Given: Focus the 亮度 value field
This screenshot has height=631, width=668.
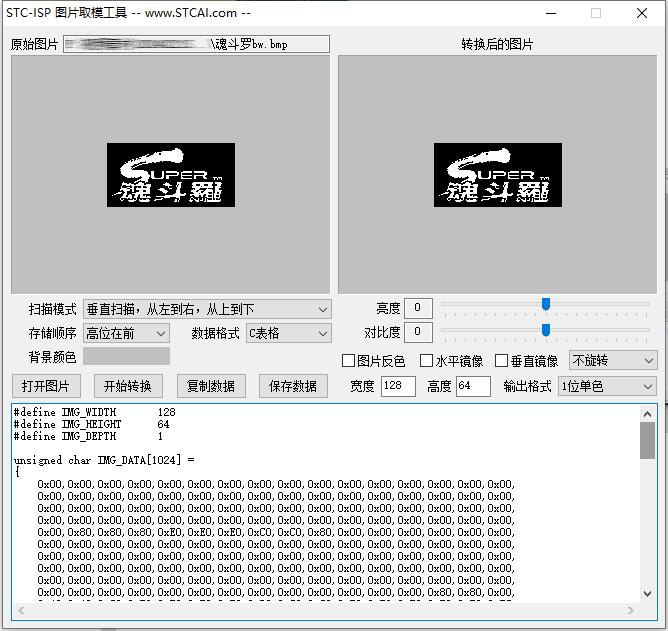Looking at the screenshot, I should (x=418, y=308).
